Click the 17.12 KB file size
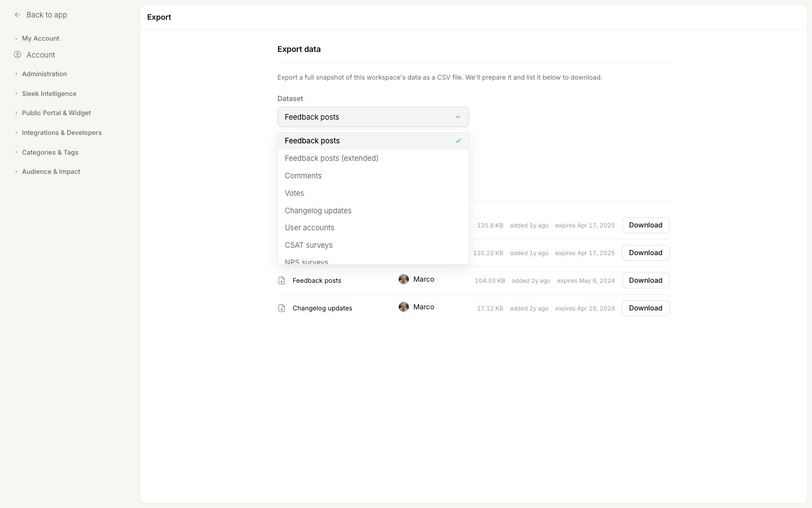Viewport: 812px width, 508px height. [490, 308]
